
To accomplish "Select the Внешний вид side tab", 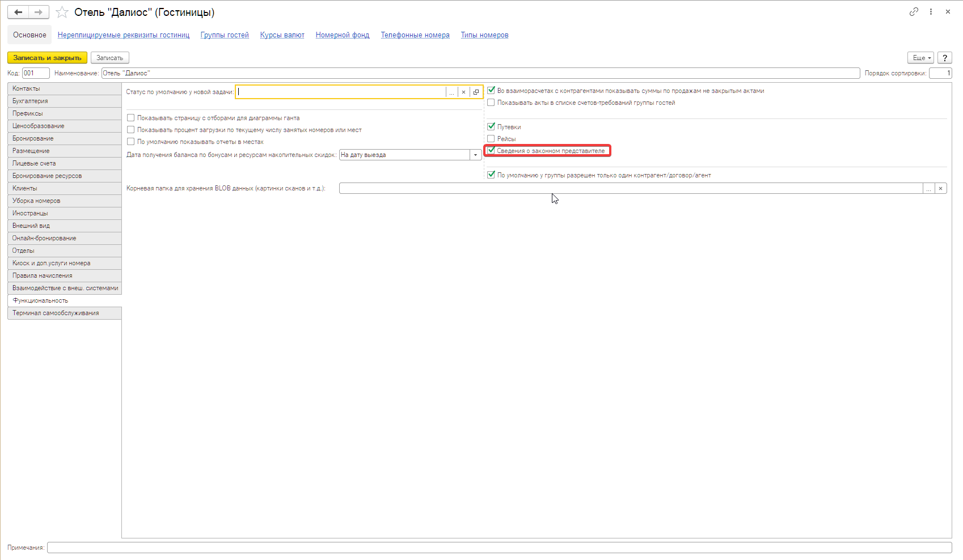I will click(65, 226).
